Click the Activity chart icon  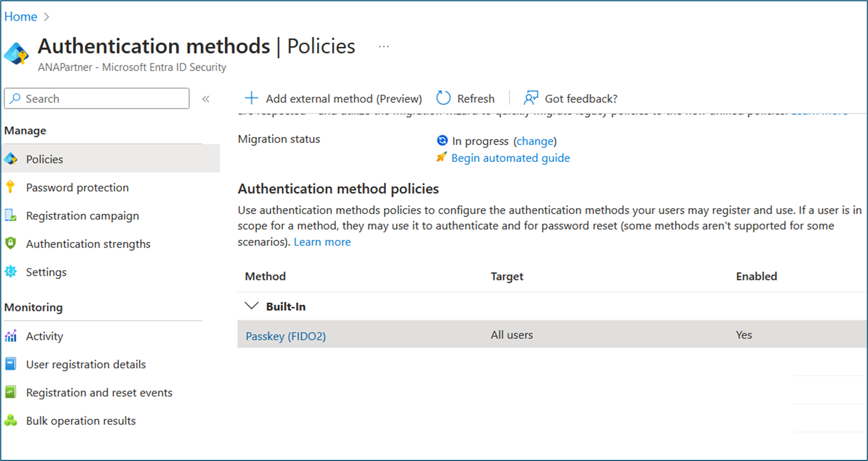(10, 336)
